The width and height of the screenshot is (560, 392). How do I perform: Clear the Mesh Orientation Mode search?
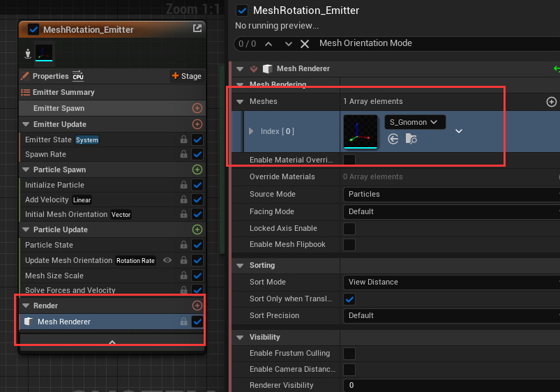tap(305, 43)
